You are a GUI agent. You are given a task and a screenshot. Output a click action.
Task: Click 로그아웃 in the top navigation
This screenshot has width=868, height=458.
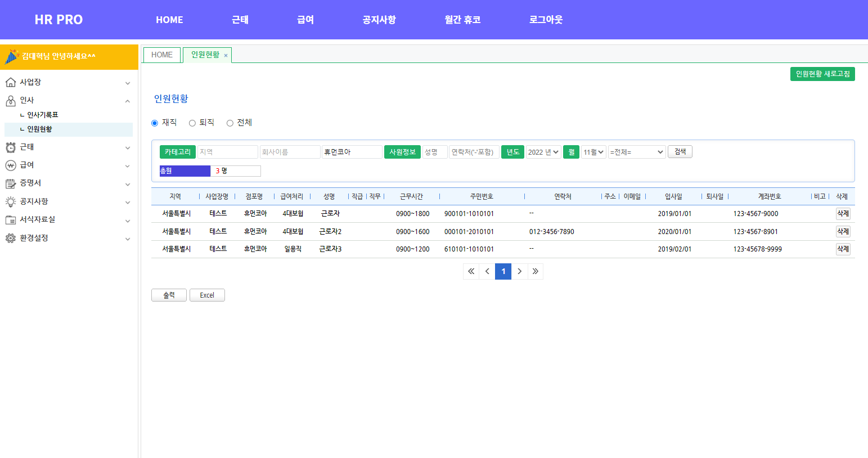[546, 20]
